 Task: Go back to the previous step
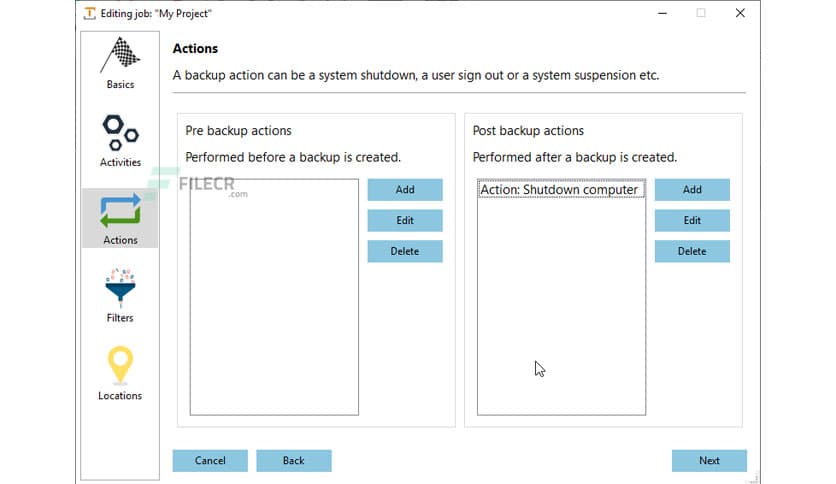point(293,461)
